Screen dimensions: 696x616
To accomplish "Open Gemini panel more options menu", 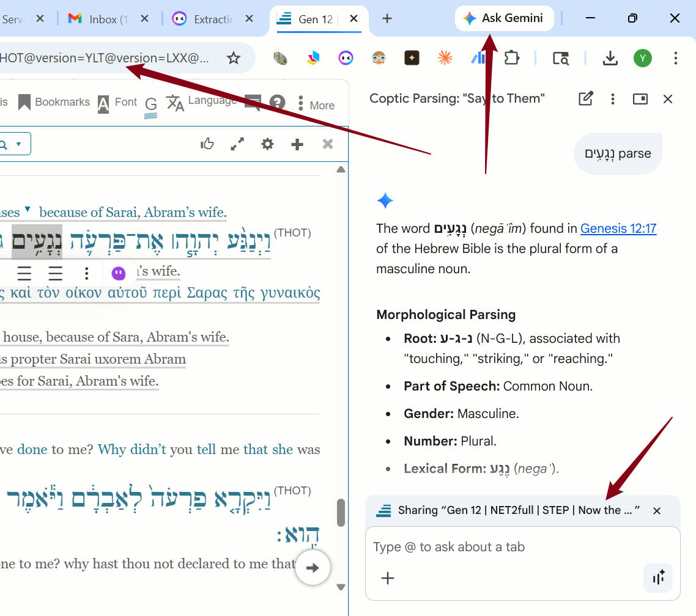I will click(613, 98).
